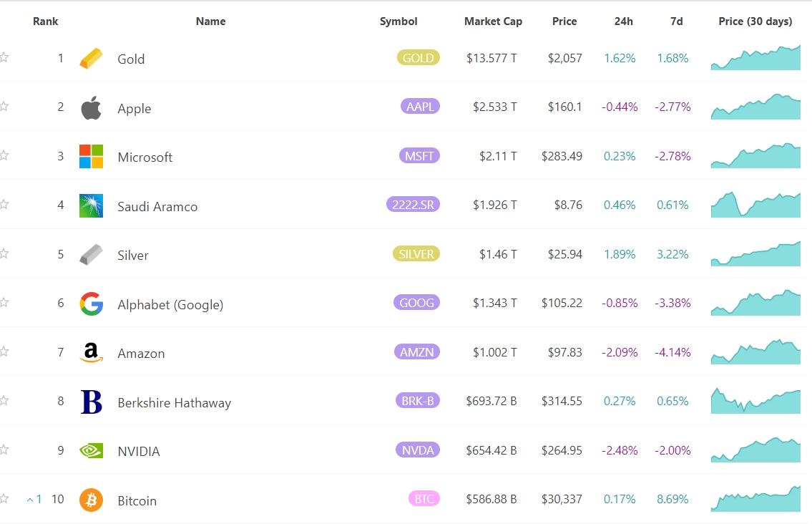
Task: Sort table by Rank header
Action: [x=46, y=21]
